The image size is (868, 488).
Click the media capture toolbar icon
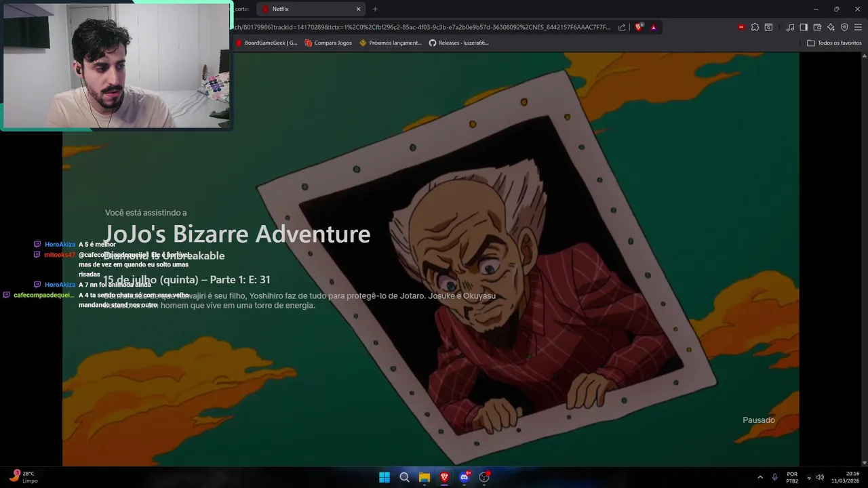coord(768,27)
